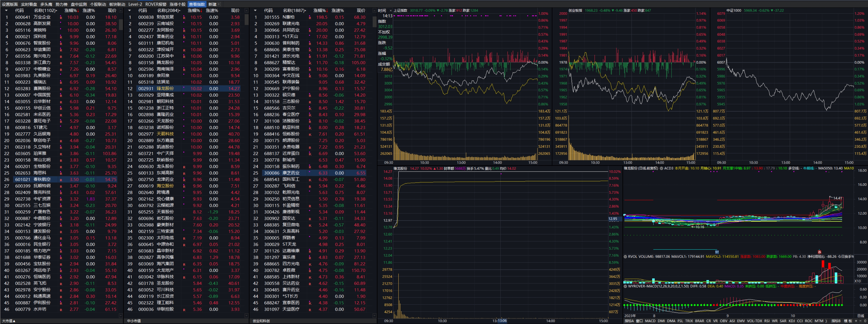Image resolution: width=868 pixels, height=324 pixels.
Task: Open dropdown arrow of the third stock list header
Action: [255, 11]
